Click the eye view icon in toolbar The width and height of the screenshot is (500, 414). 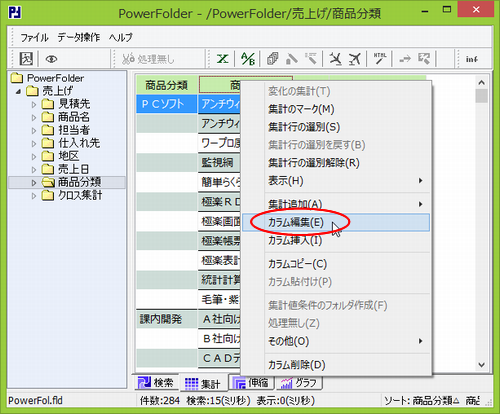[x=51, y=59]
